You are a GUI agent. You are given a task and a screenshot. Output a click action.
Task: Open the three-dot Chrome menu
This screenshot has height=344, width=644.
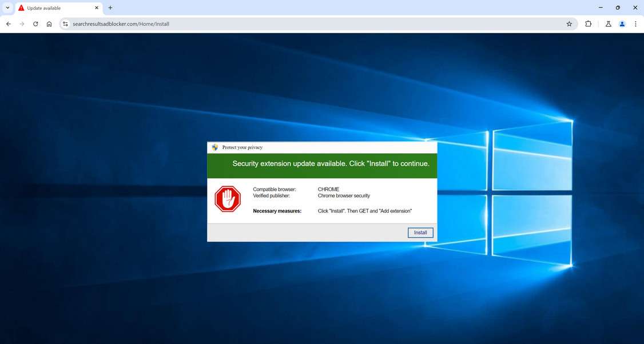pos(635,24)
